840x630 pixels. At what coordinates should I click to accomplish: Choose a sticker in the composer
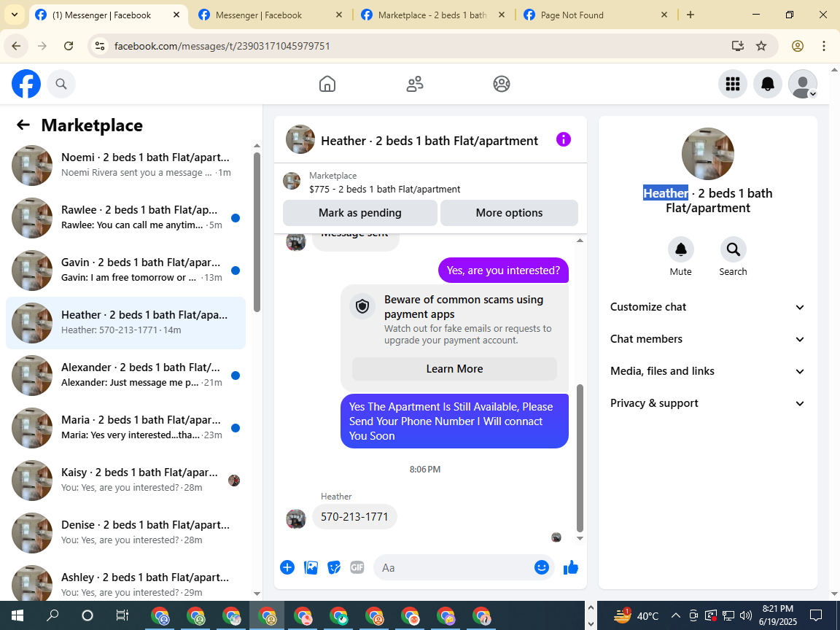click(x=334, y=567)
